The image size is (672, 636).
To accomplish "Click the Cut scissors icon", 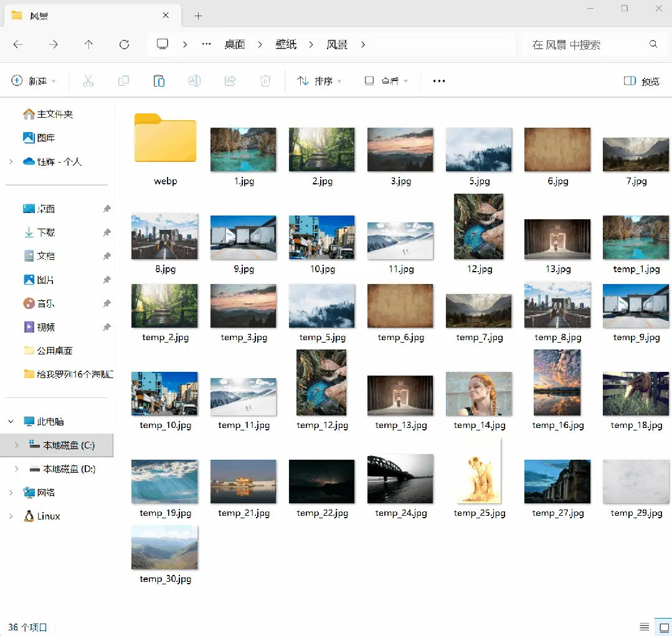I will pyautogui.click(x=88, y=81).
